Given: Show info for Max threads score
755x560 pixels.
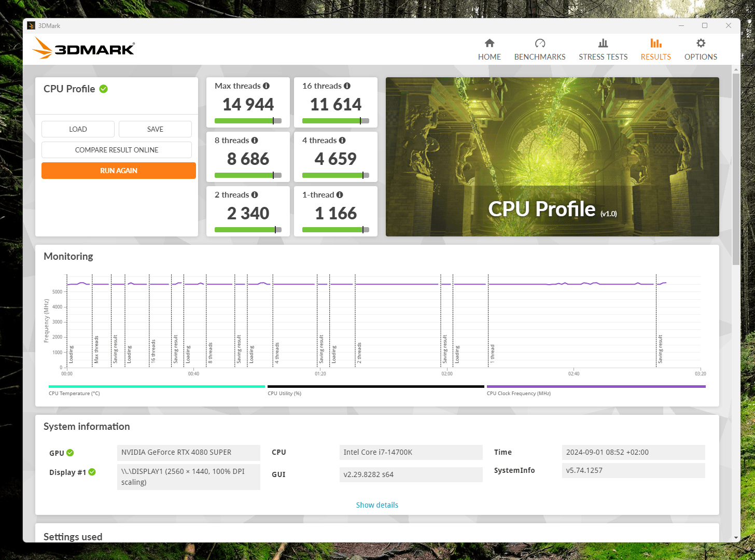Looking at the screenshot, I should click(x=266, y=86).
